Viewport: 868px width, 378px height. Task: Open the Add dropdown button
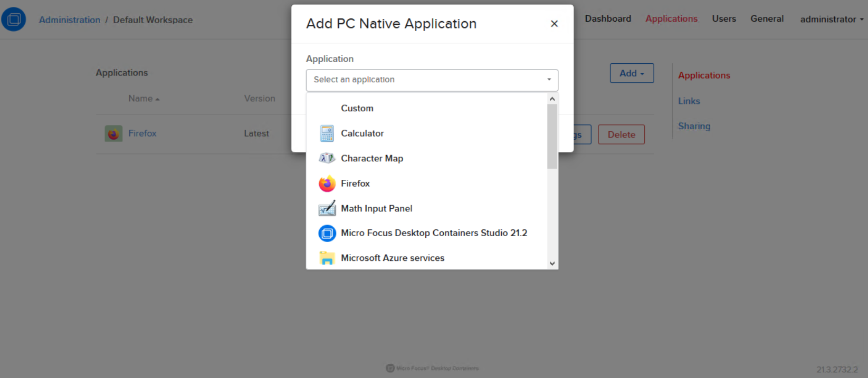632,73
